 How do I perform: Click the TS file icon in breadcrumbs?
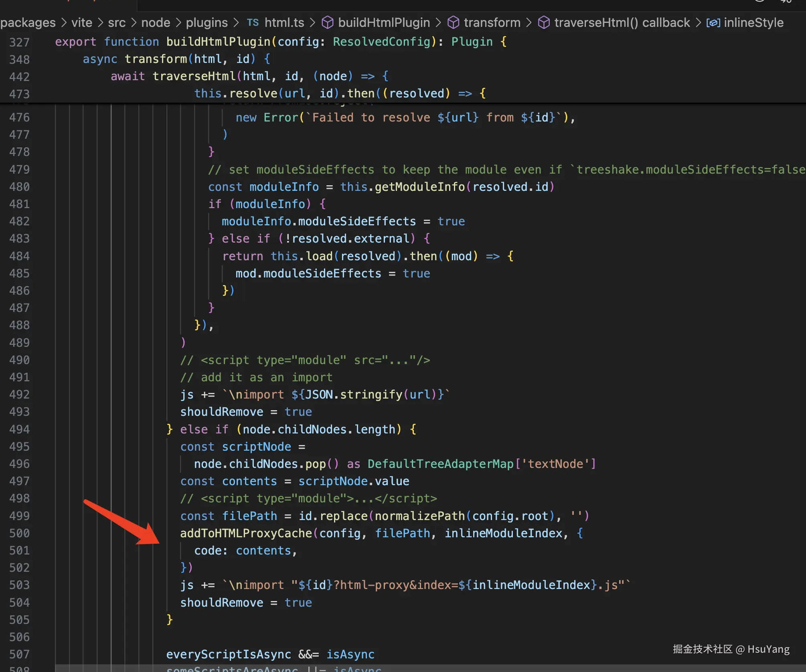tap(253, 23)
